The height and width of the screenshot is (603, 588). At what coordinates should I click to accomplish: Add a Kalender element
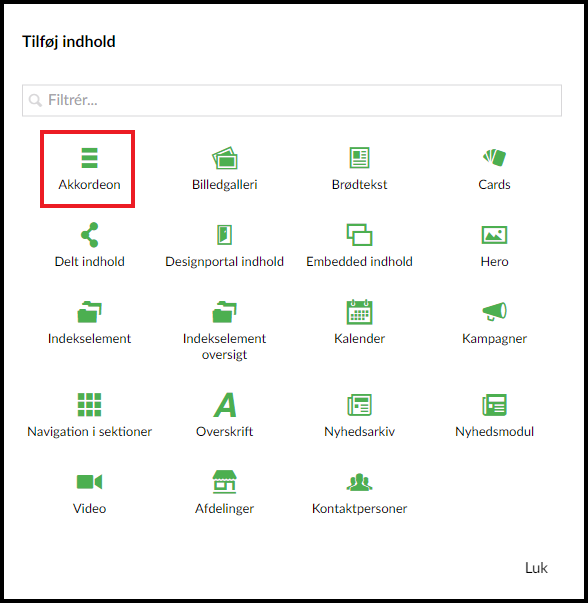(359, 322)
